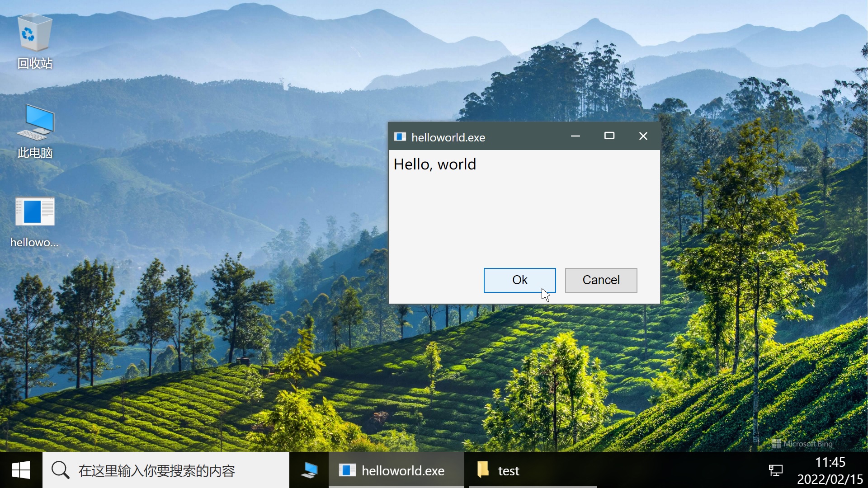Open the network tray icon

click(776, 470)
